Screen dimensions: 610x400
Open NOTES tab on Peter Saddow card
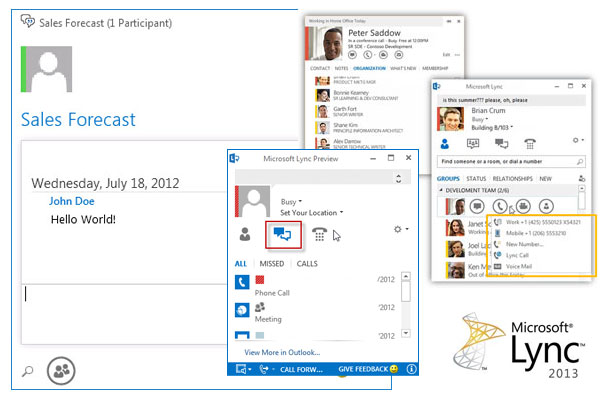341,68
